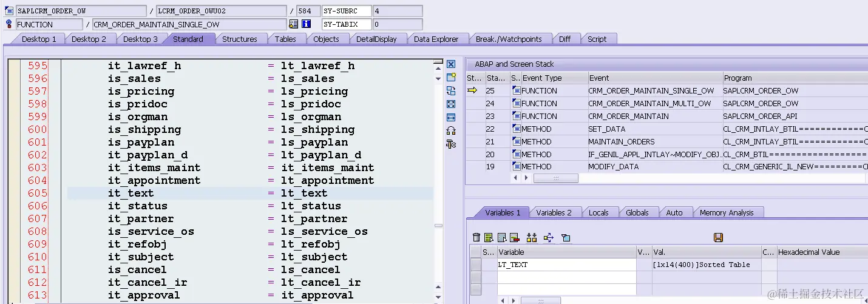
Task: Open the Structures tab
Action: pos(239,39)
